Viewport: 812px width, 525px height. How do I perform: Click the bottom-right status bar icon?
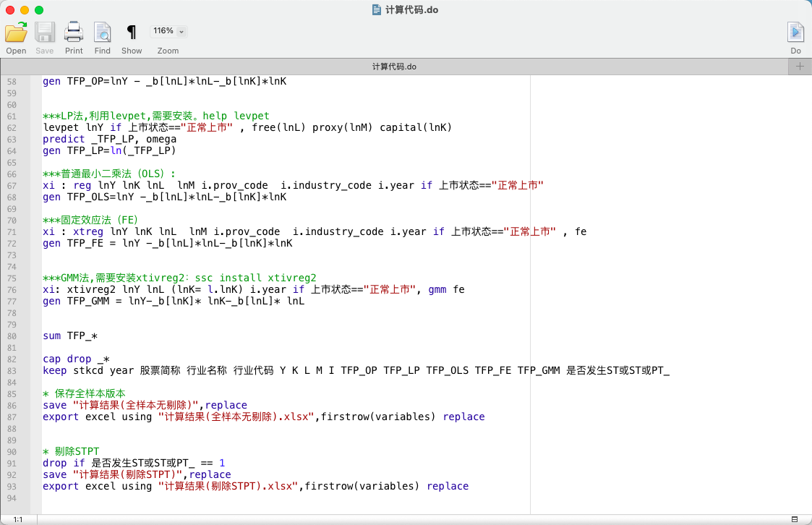click(x=795, y=519)
